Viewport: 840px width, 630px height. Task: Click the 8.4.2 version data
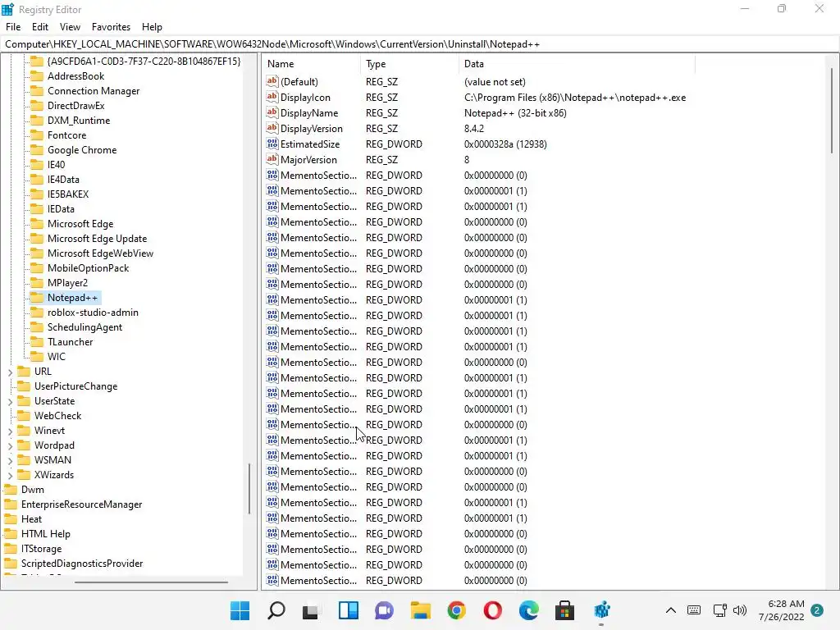[474, 129]
